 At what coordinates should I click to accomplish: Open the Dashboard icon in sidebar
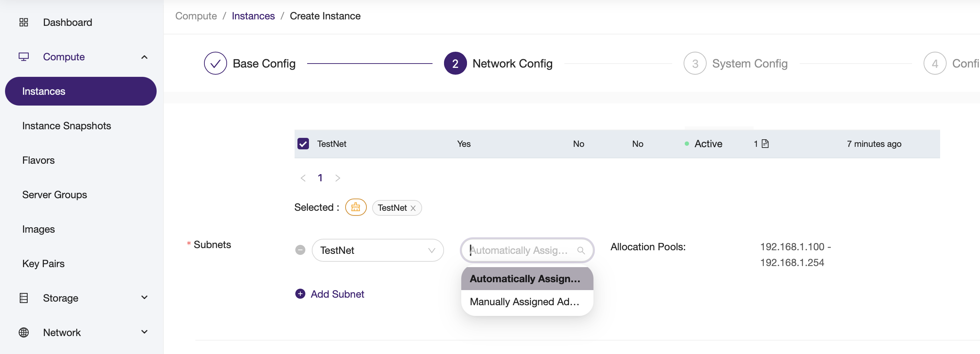point(24,22)
